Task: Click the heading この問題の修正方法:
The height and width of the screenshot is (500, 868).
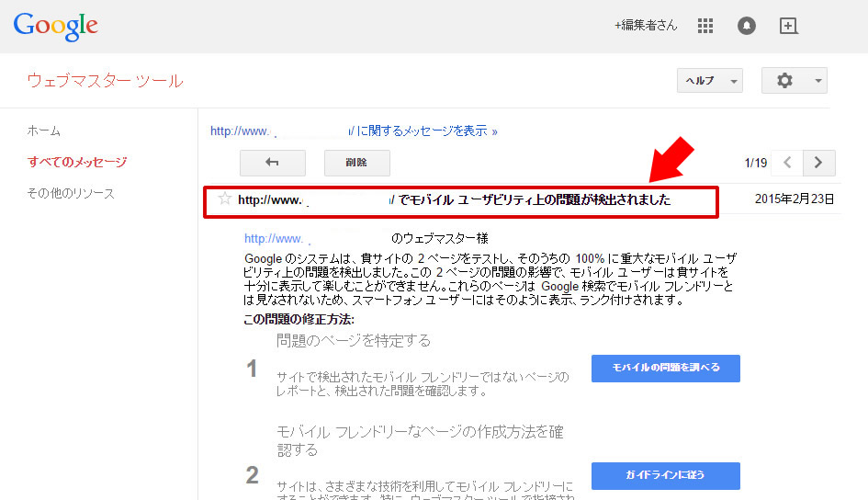Action: (299, 320)
